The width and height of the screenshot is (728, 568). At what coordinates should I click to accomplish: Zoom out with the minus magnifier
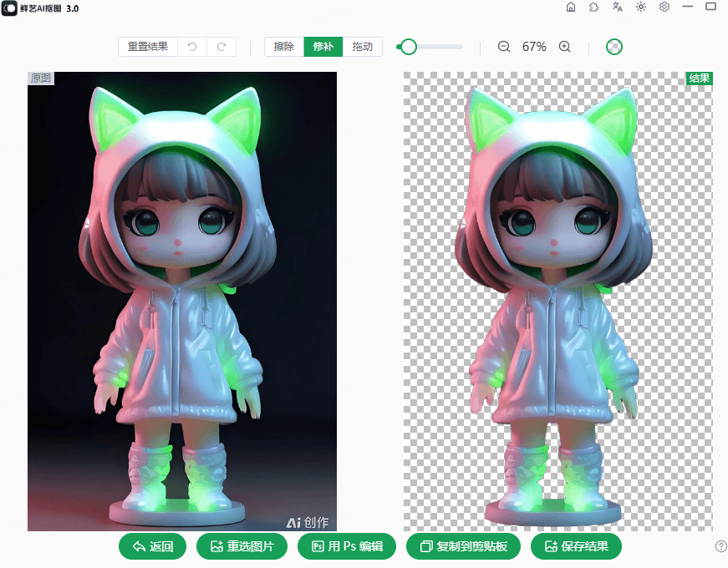coord(504,47)
